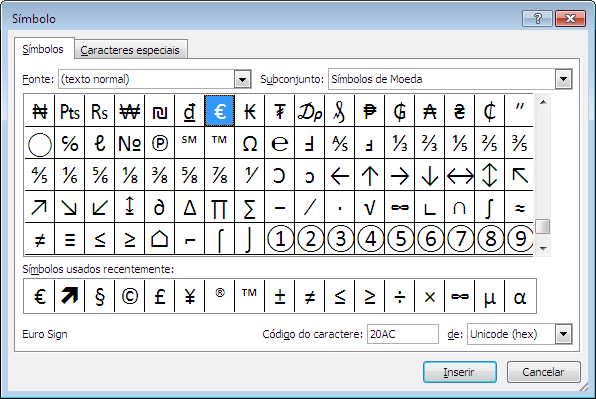Click the symbol grid scroll up arrow
Image resolution: width=596 pixels, height=399 pixels.
pyautogui.click(x=543, y=102)
